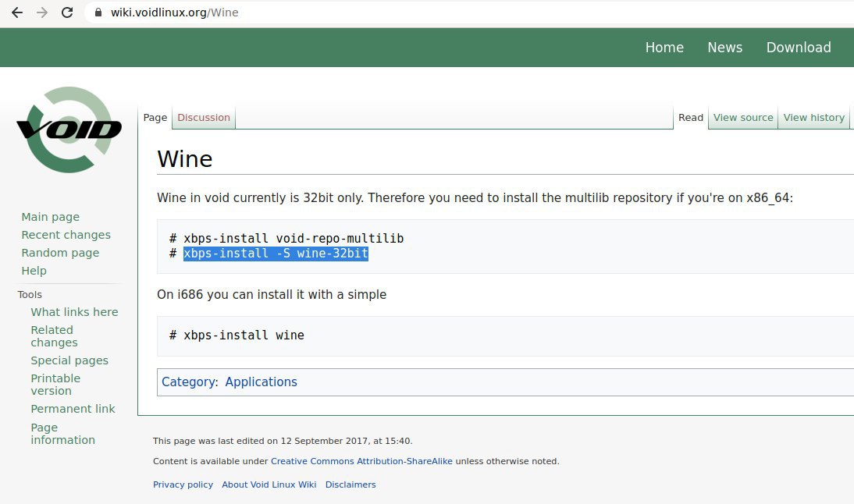This screenshot has width=854, height=504.
Task: Click the address bar URL field
Action: click(x=468, y=12)
